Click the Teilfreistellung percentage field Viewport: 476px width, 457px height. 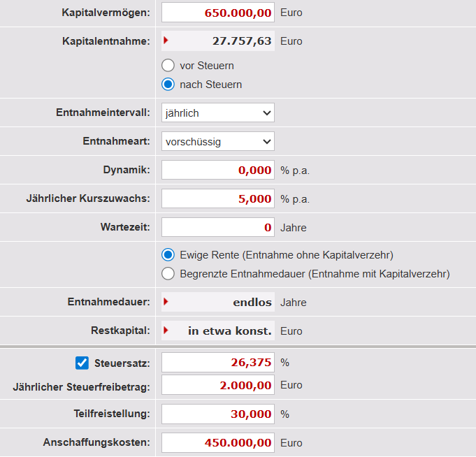click(x=217, y=414)
